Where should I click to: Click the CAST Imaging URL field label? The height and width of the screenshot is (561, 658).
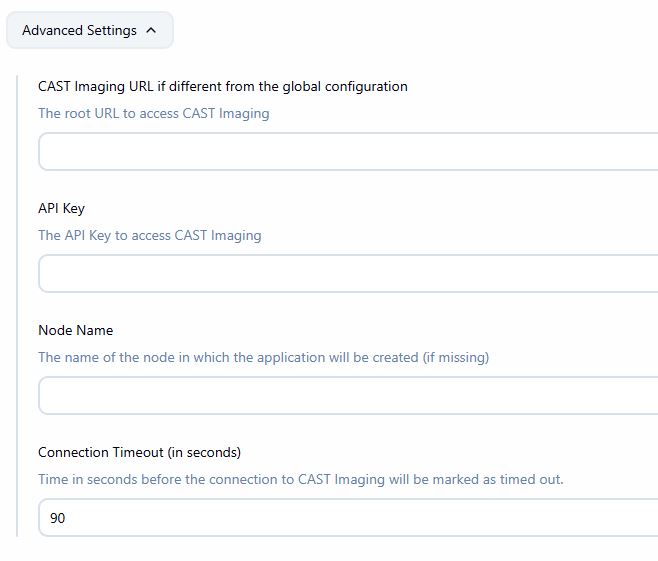[x=222, y=86]
